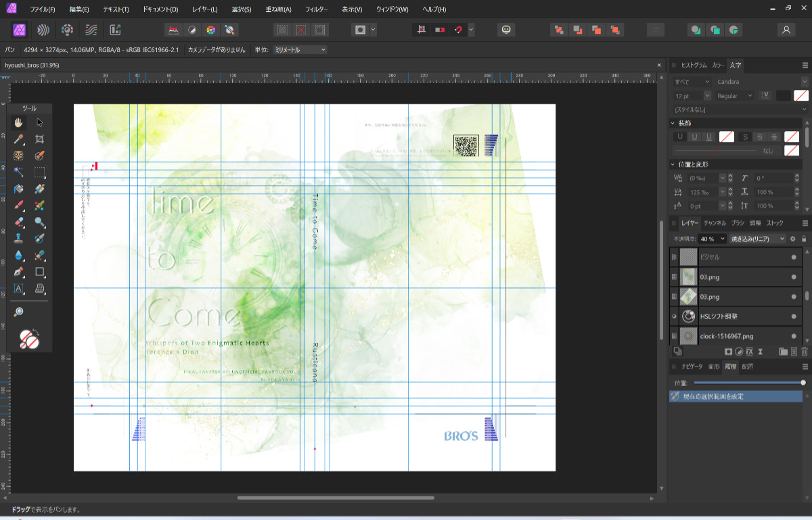Open the units dropdown showing ミリメートル

pyautogui.click(x=300, y=50)
